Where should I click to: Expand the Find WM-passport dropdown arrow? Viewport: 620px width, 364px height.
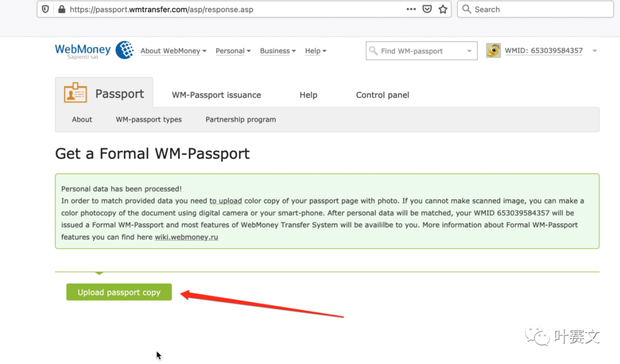469,51
